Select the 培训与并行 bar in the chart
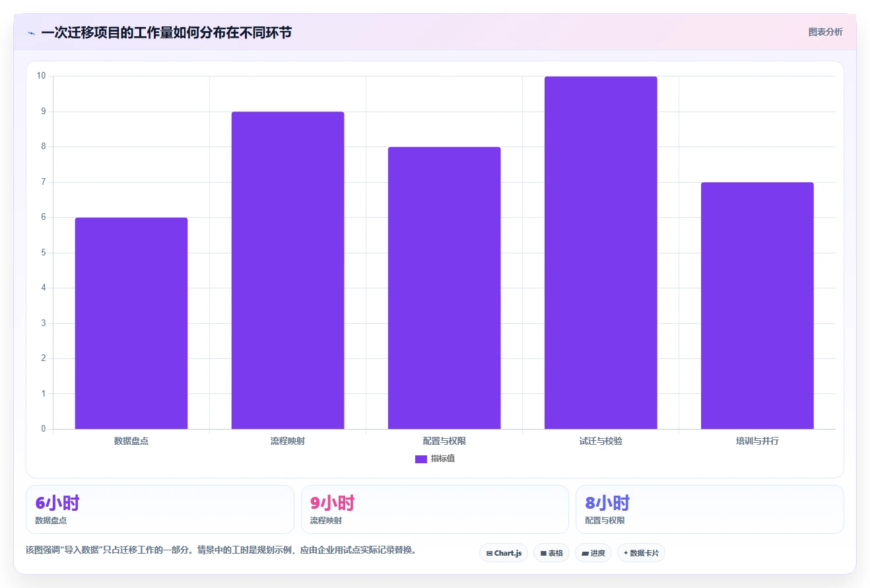 point(757,306)
